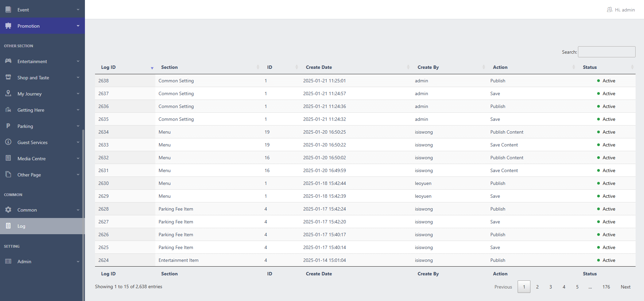Image resolution: width=644 pixels, height=301 pixels.
Task: Click the Entertainment gamepad icon
Action: point(8,61)
